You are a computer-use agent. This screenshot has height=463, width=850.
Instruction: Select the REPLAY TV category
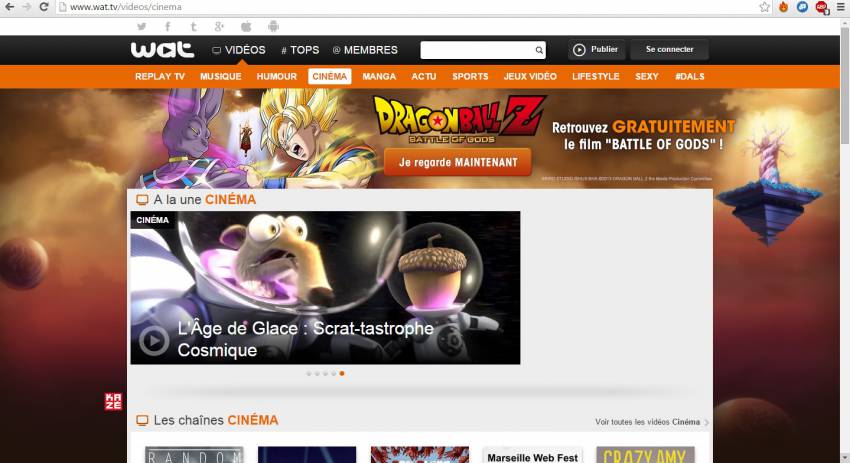160,76
